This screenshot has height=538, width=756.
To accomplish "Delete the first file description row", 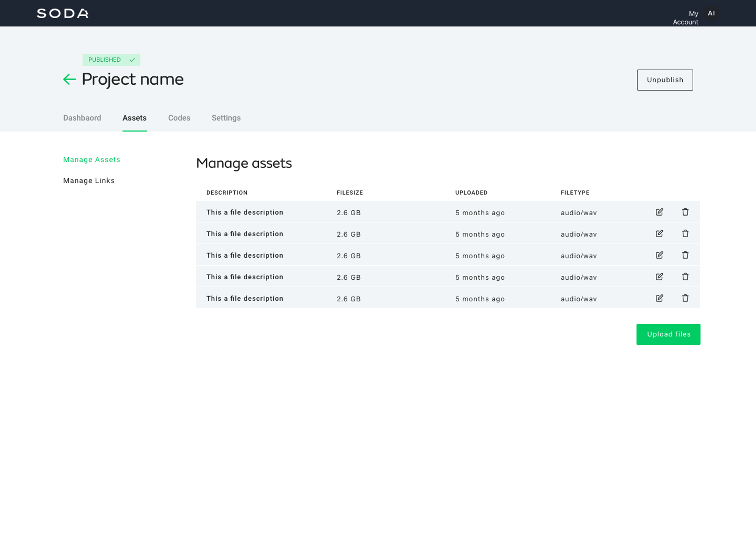I will (685, 212).
